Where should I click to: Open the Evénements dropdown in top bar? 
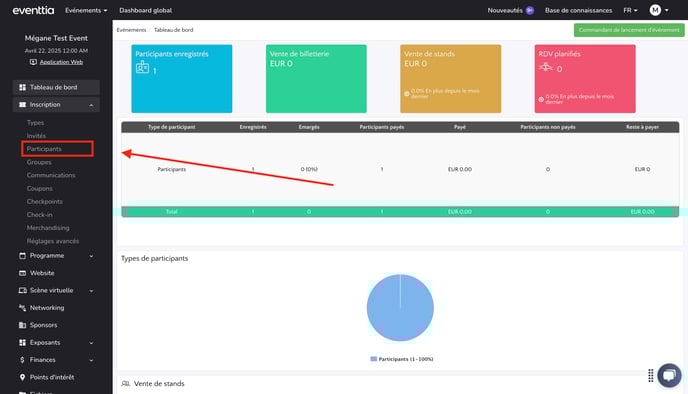pyautogui.click(x=86, y=10)
